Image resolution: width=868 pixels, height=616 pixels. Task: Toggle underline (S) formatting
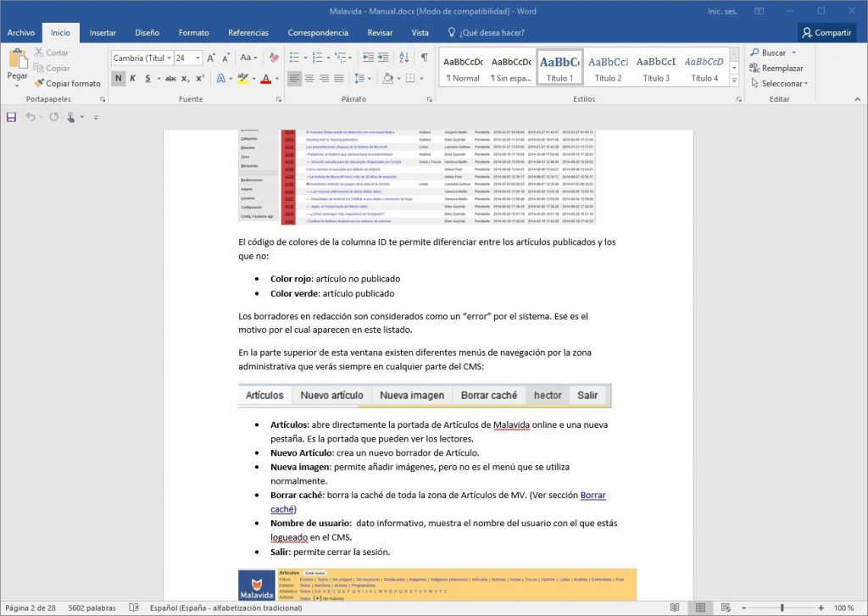[x=147, y=79]
